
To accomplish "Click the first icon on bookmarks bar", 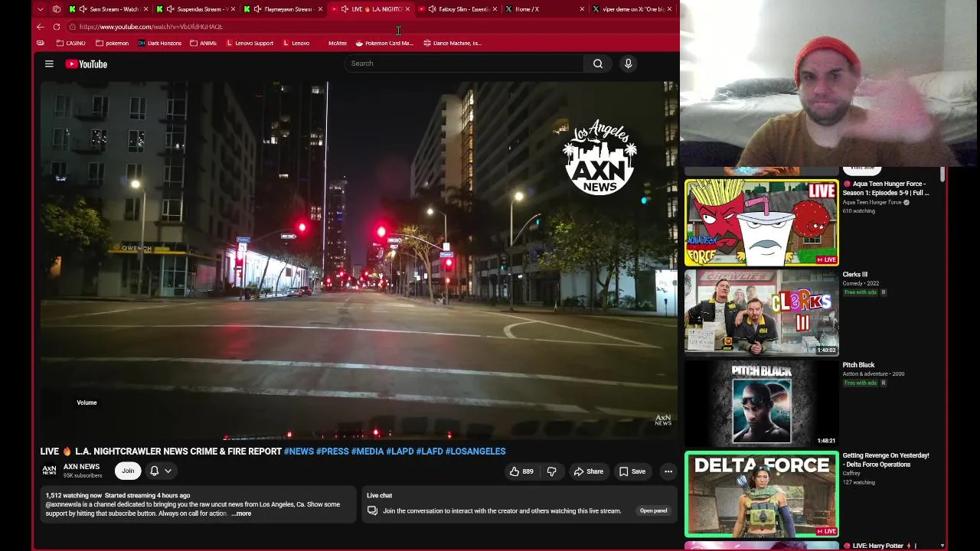I will click(41, 43).
